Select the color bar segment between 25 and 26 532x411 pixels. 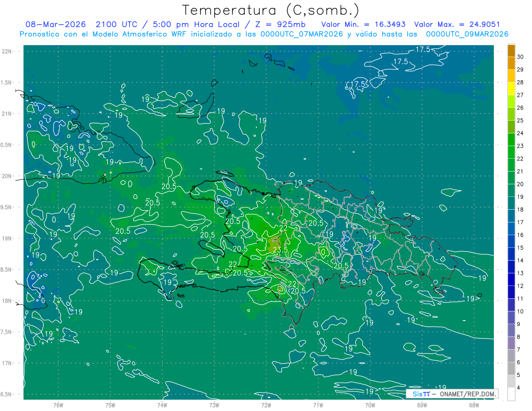(x=511, y=114)
